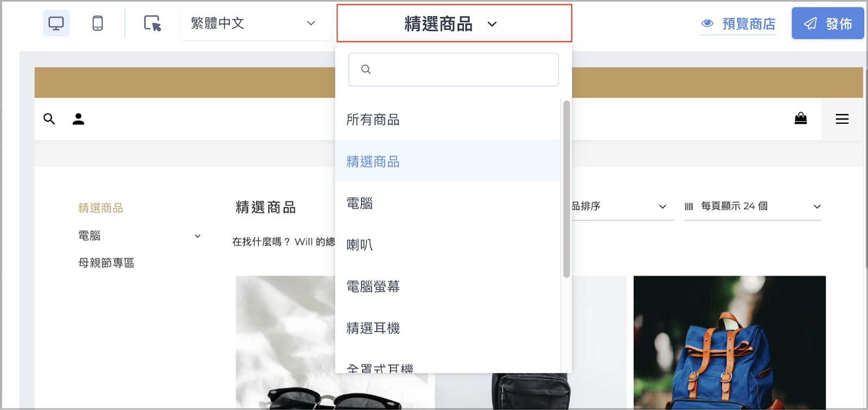Open the hamburger menu icon
Screen dimensions: 868x410
(842, 119)
